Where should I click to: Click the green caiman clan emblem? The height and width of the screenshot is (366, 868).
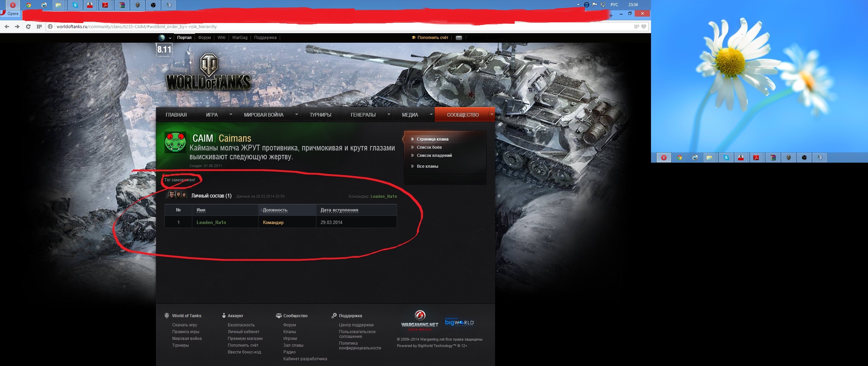[175, 142]
